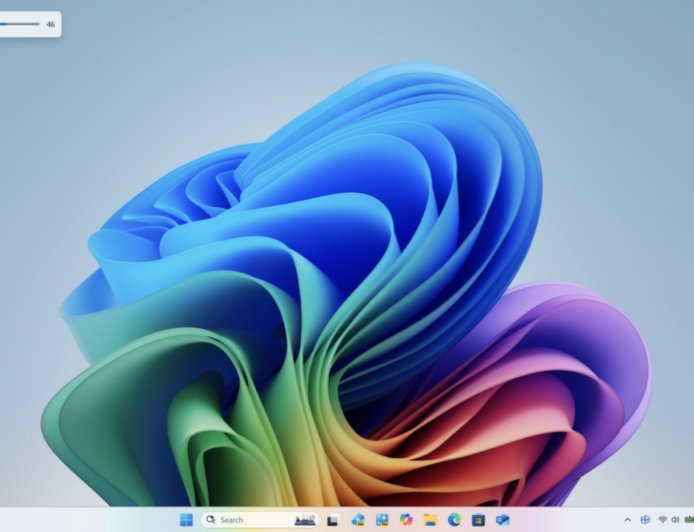
Task: Open the Windows Start menu
Action: coord(186,520)
